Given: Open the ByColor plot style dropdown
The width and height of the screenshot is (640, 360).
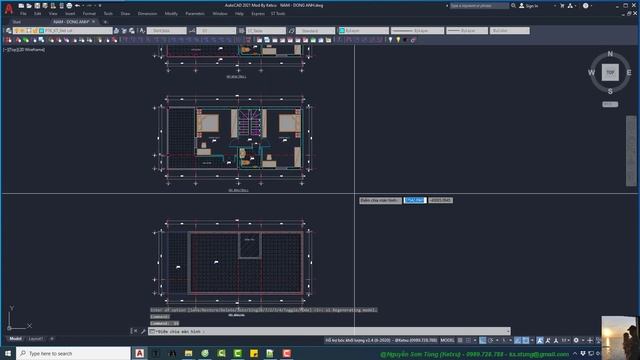Looking at the screenshot, I should (509, 31).
